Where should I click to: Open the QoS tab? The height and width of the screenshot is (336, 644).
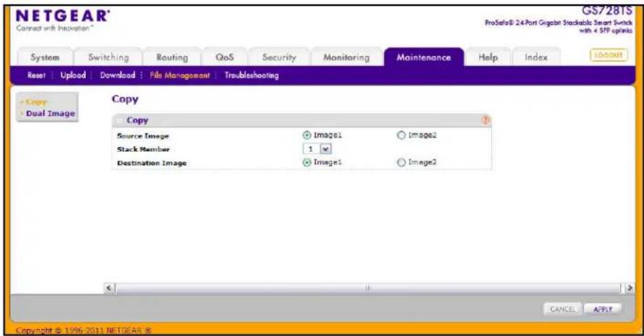coord(225,57)
